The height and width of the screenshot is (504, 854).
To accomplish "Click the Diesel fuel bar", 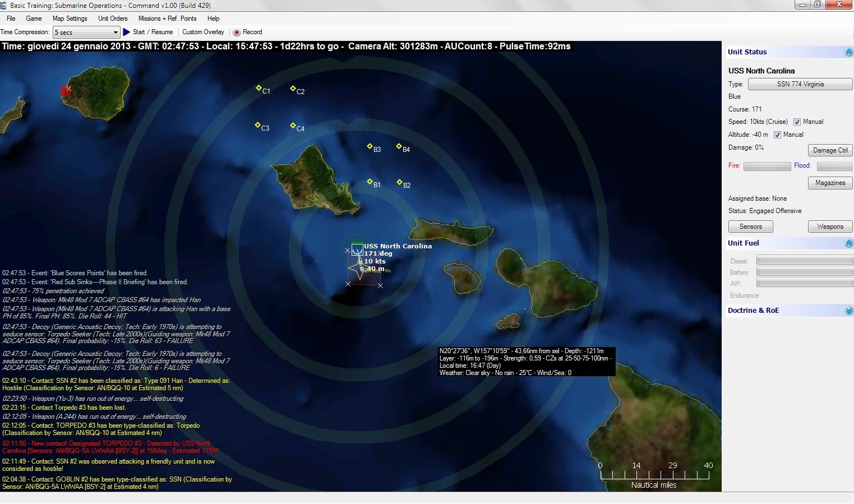I will pyautogui.click(x=805, y=260).
